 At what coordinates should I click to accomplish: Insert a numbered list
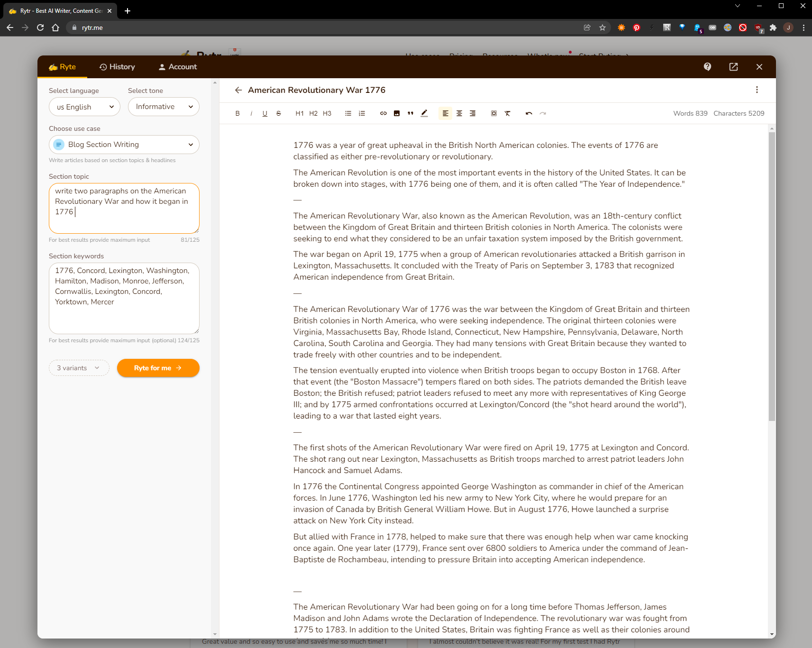tap(362, 113)
